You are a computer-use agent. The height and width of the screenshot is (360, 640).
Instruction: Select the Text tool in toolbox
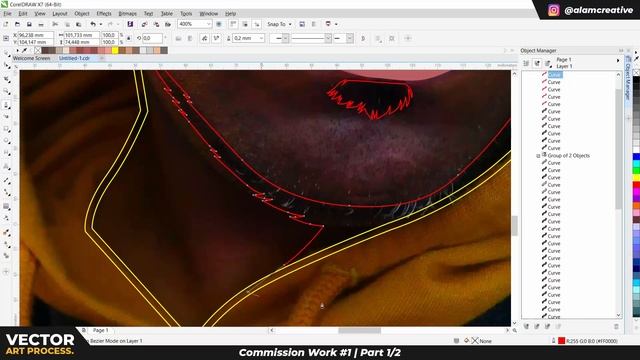pos(7,167)
